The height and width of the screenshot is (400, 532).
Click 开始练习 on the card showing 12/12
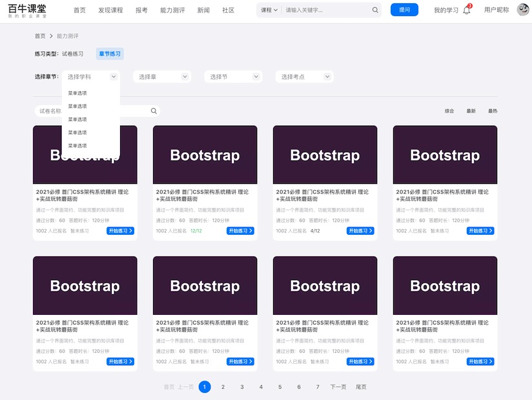point(240,231)
